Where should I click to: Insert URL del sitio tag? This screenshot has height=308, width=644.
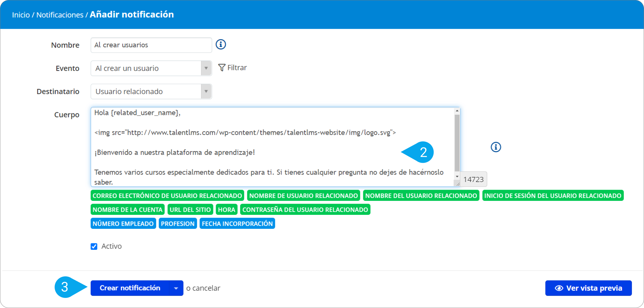[x=190, y=210]
